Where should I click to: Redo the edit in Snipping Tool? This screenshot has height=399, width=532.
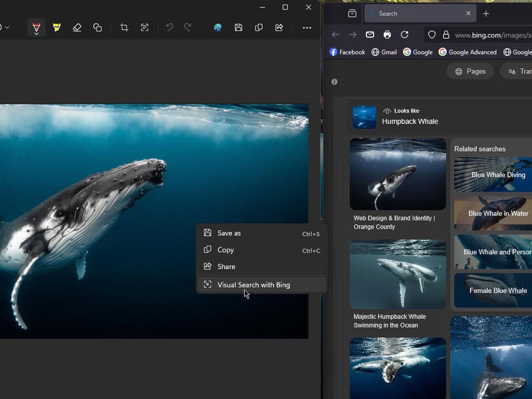coord(187,27)
